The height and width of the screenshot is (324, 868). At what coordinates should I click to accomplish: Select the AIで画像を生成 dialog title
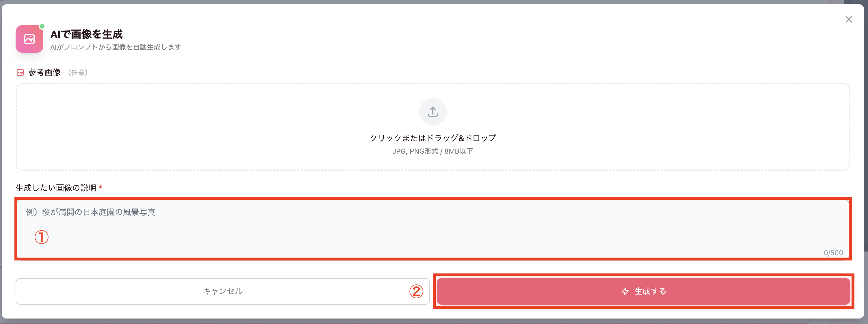tap(87, 34)
